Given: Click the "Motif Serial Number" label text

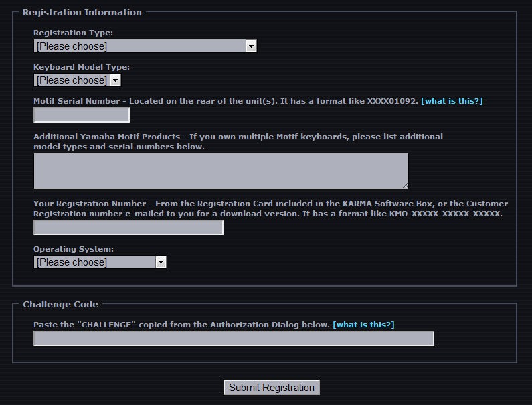Looking at the screenshot, I should click(x=78, y=101).
